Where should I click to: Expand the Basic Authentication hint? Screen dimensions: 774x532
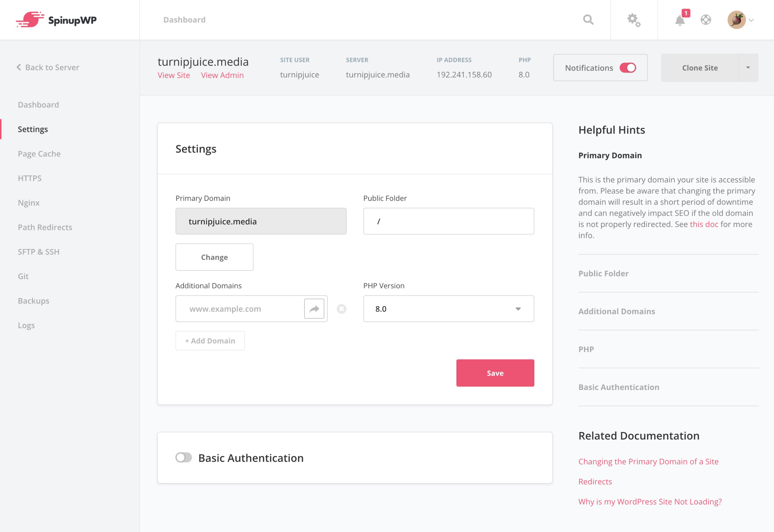point(619,387)
